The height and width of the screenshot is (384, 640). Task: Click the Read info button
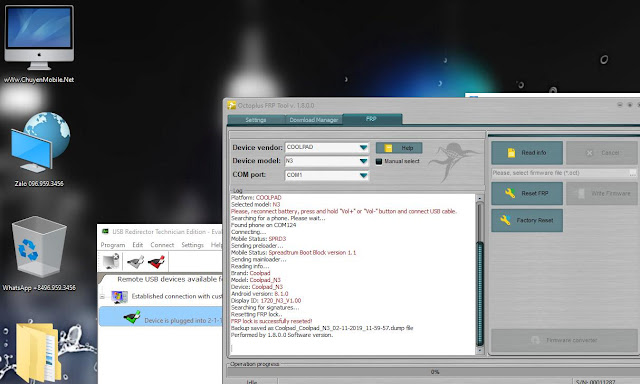527,153
